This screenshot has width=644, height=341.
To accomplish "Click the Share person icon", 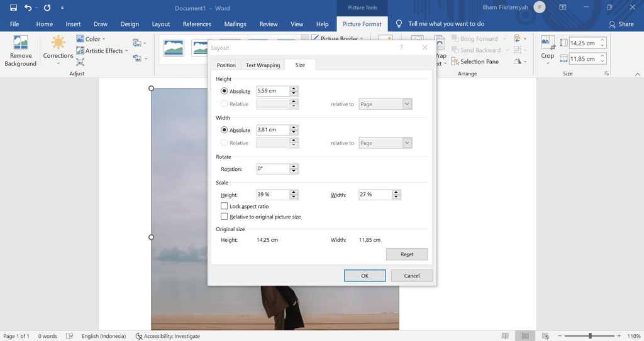I will [x=612, y=24].
